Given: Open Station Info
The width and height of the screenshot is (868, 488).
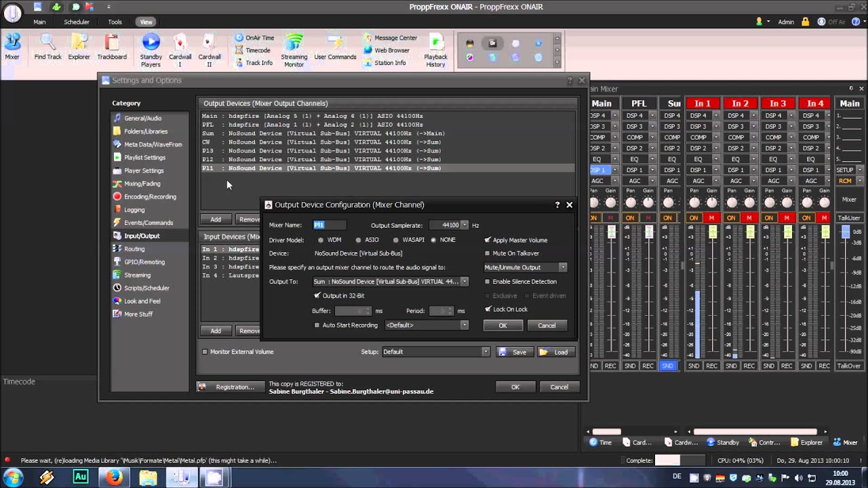Looking at the screenshot, I should [384, 62].
